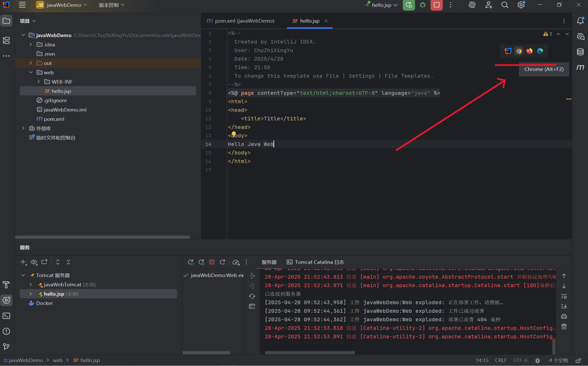The image size is (588, 366).
Task: Open the Terminal tool window
Action: click(x=6, y=316)
